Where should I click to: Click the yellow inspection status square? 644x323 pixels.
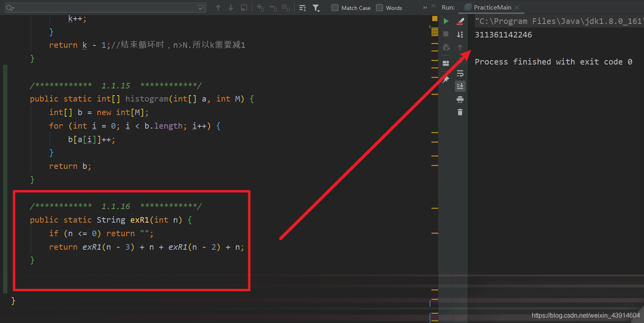point(435,19)
